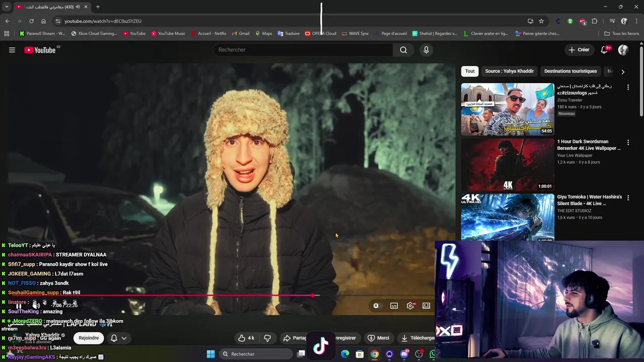Open the YouTube guide hamburger menu
644x362 pixels.
(12, 50)
